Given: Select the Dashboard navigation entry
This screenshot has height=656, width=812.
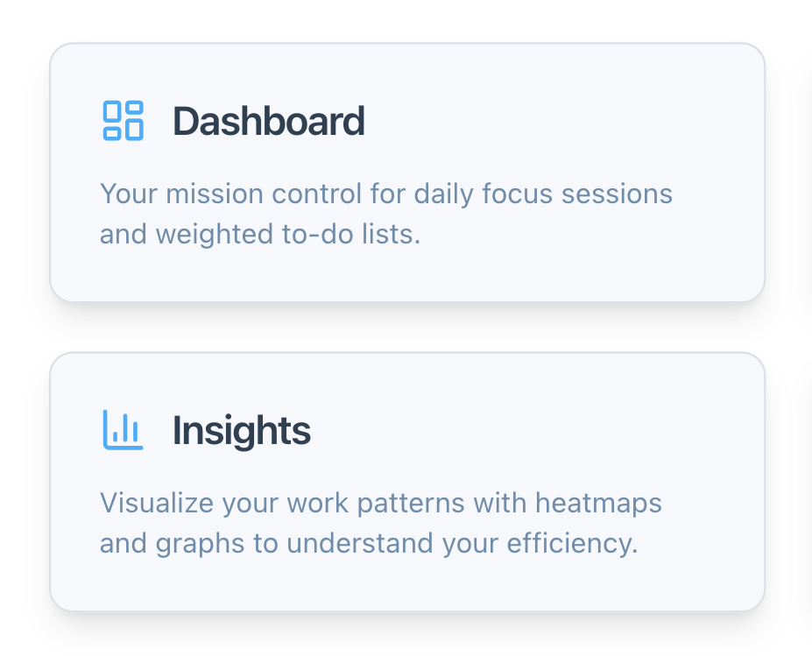Looking at the screenshot, I should pos(269,121).
